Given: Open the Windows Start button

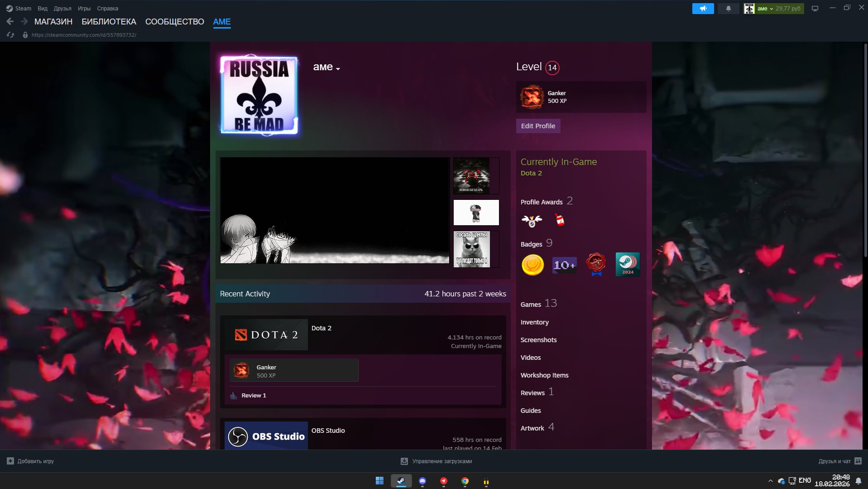Looking at the screenshot, I should (379, 481).
